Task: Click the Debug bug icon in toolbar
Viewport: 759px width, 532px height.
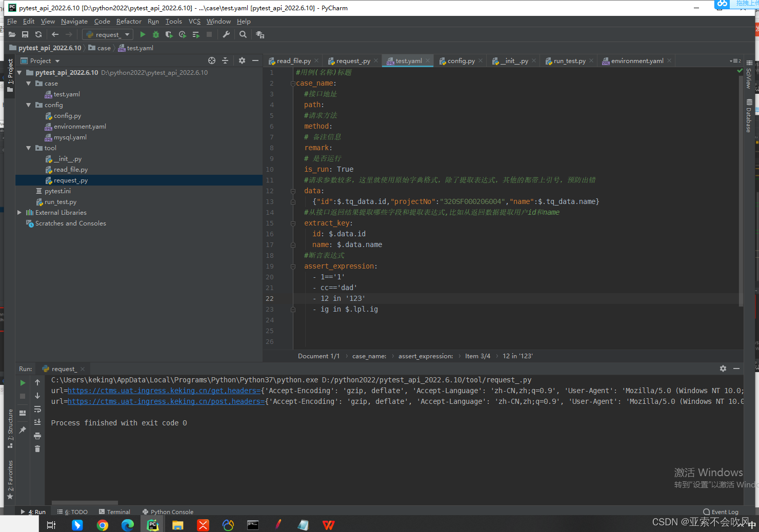Action: (156, 34)
